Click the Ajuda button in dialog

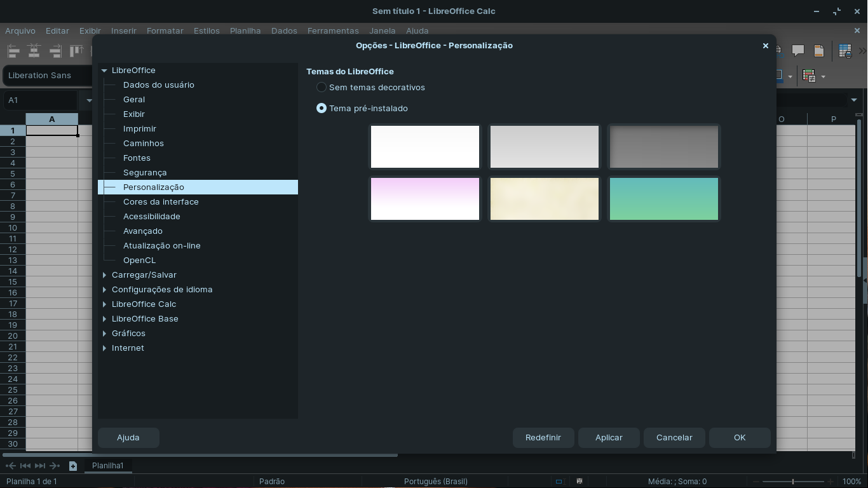click(128, 437)
